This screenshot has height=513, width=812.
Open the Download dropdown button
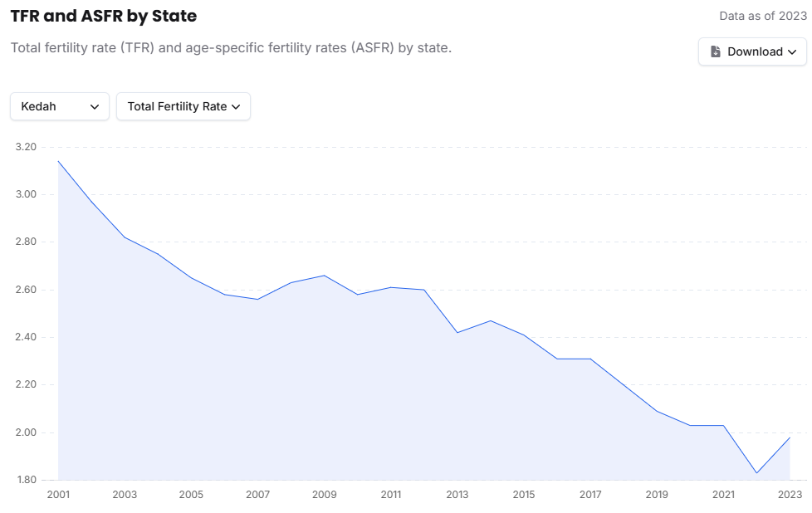pyautogui.click(x=752, y=51)
